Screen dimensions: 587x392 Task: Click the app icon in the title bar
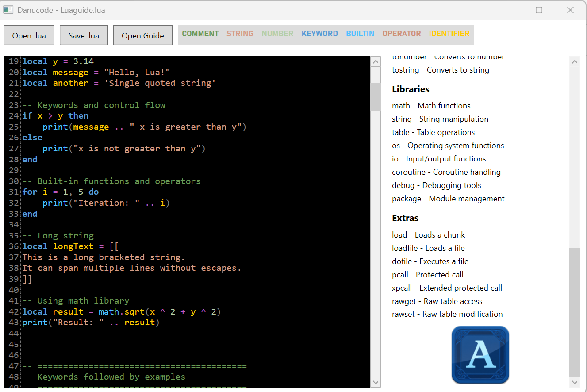(x=8, y=10)
